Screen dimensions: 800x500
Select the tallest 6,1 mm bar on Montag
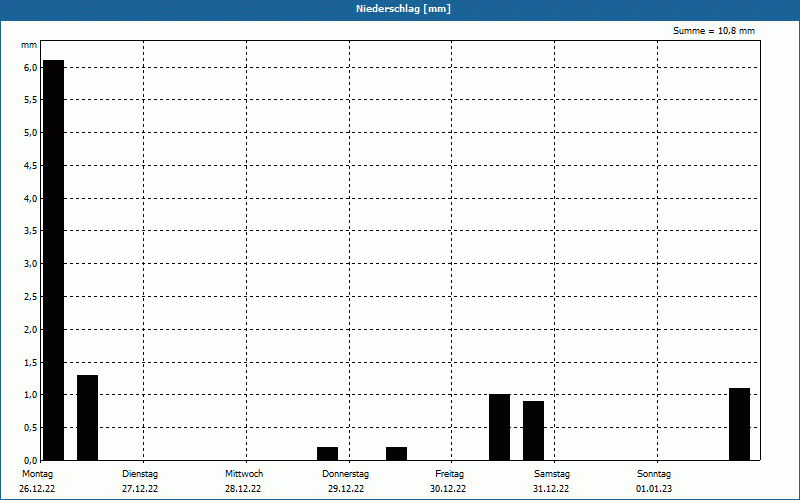tap(54, 260)
